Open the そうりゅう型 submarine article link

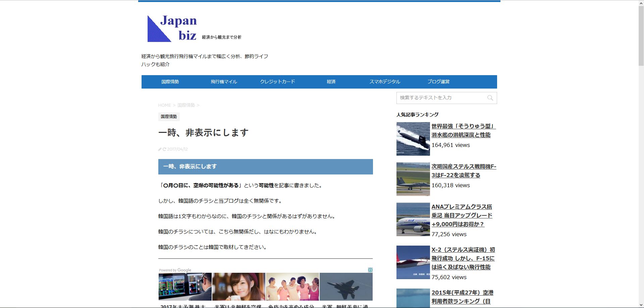[x=463, y=131]
